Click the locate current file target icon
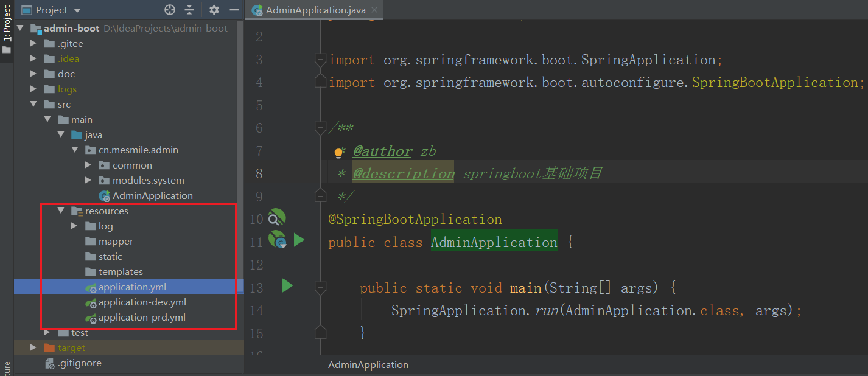 pyautogui.click(x=170, y=10)
